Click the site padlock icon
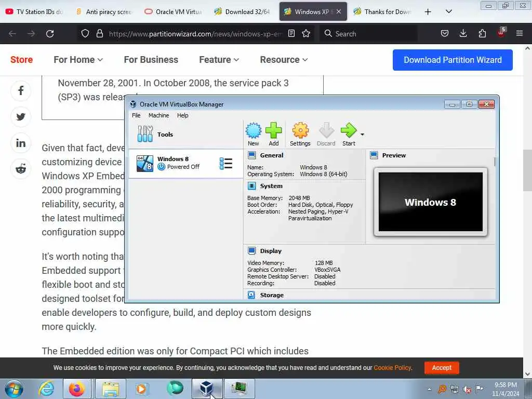This screenshot has width=532, height=399. (x=99, y=33)
